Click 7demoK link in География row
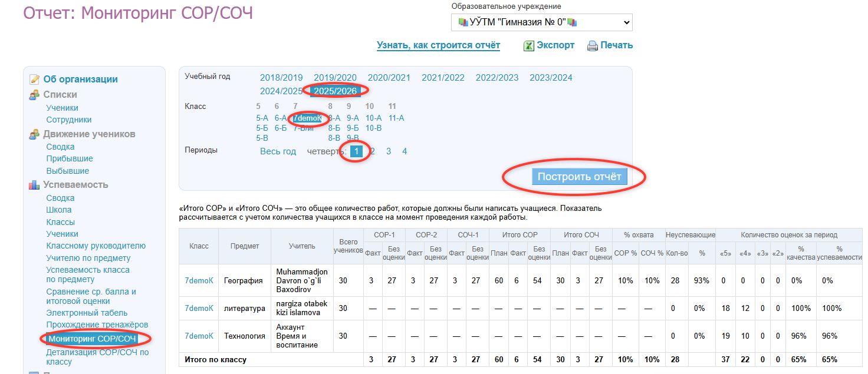868x374 pixels. (x=199, y=281)
